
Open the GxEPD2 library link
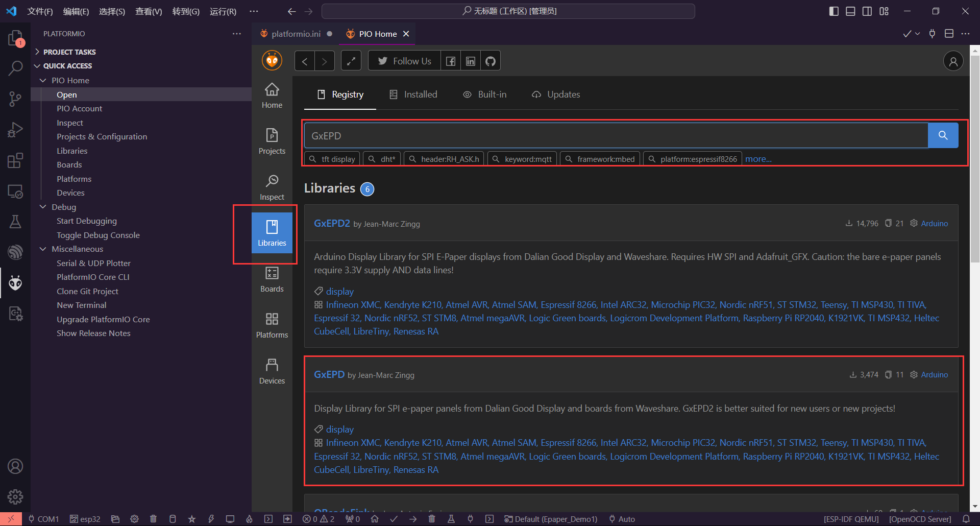click(332, 223)
